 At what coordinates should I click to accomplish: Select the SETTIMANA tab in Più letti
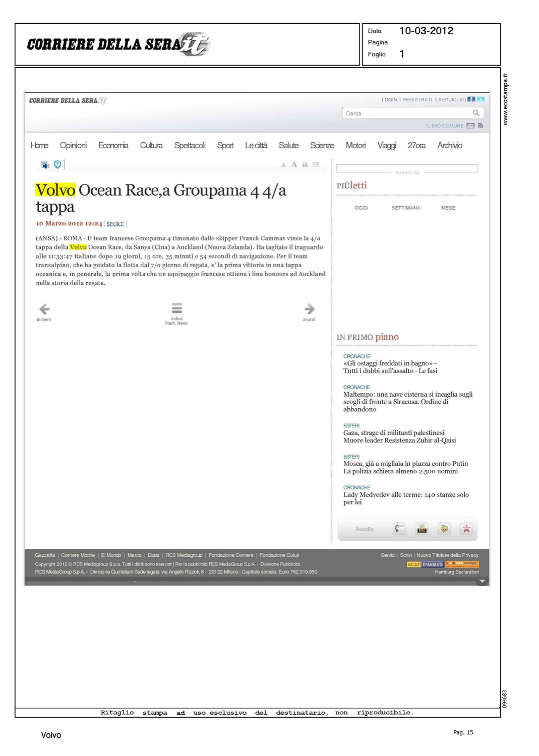click(x=405, y=208)
